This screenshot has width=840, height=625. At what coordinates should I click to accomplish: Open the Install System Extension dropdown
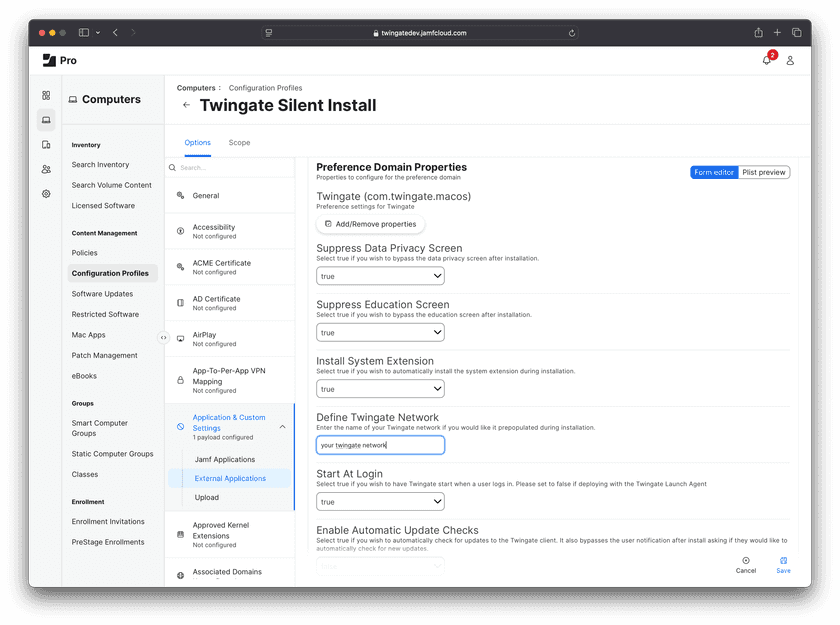[380, 389]
